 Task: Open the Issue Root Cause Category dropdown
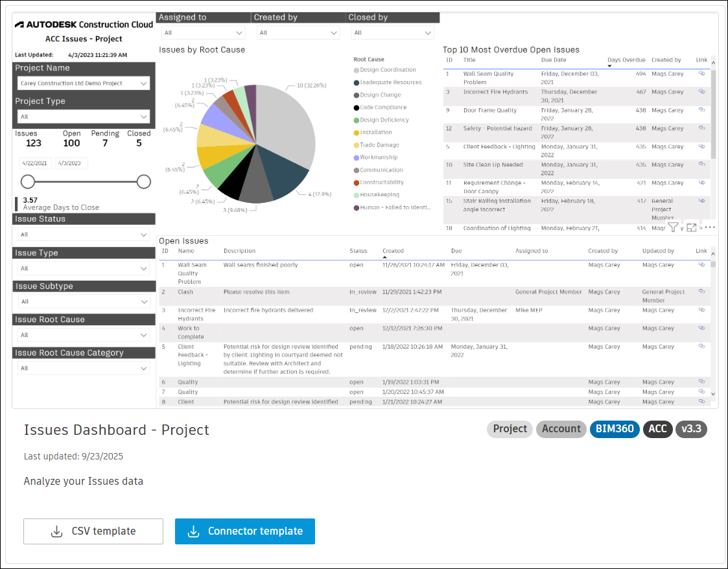[x=84, y=368]
